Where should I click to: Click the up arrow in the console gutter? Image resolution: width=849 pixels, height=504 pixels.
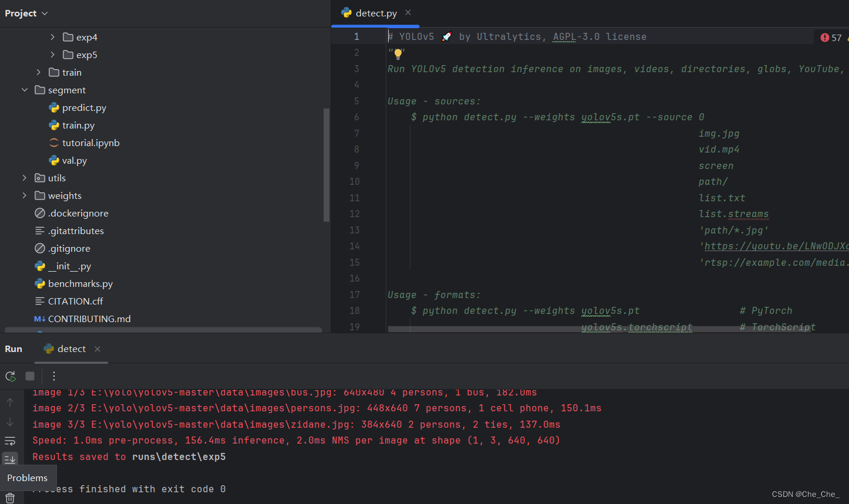(10, 402)
